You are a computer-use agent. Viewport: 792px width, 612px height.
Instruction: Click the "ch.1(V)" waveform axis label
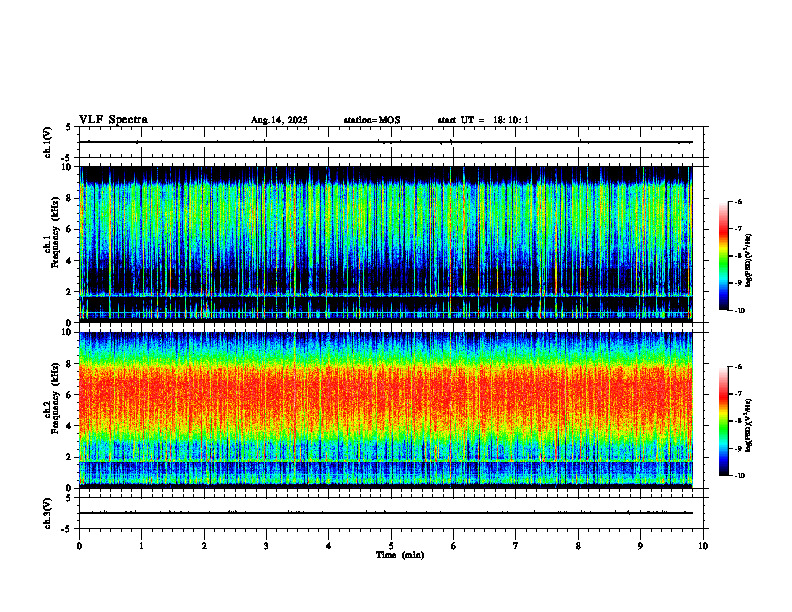click(48, 142)
